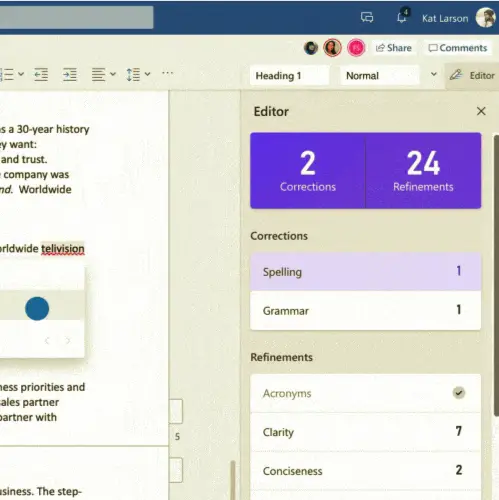Click the Kat Larson user name
The width and height of the screenshot is (499, 500).
[x=445, y=18]
